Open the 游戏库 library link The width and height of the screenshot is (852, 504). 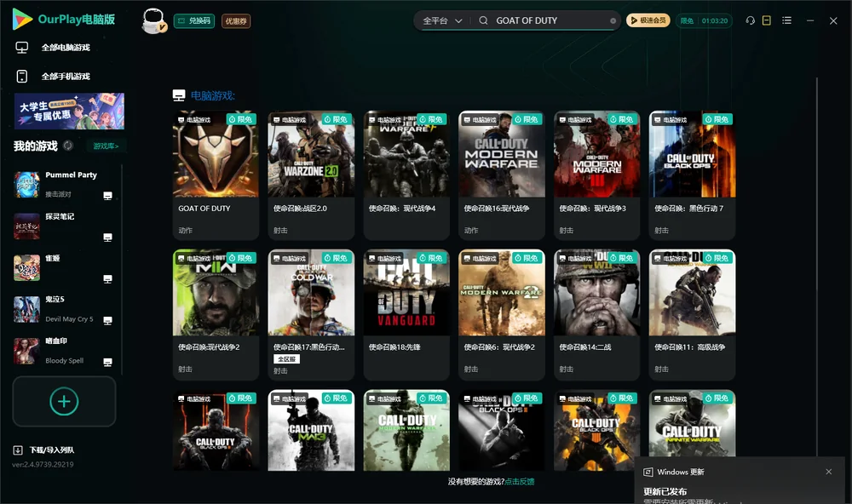[106, 146]
